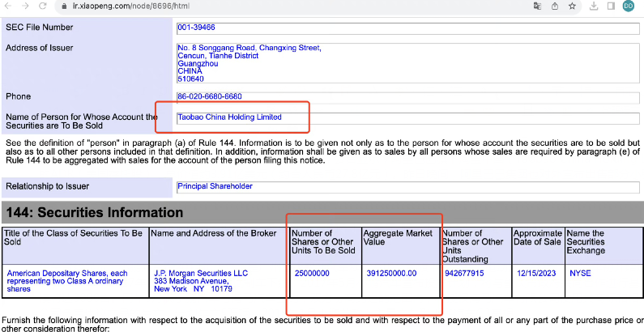Select the Phone number field

pyautogui.click(x=407, y=98)
